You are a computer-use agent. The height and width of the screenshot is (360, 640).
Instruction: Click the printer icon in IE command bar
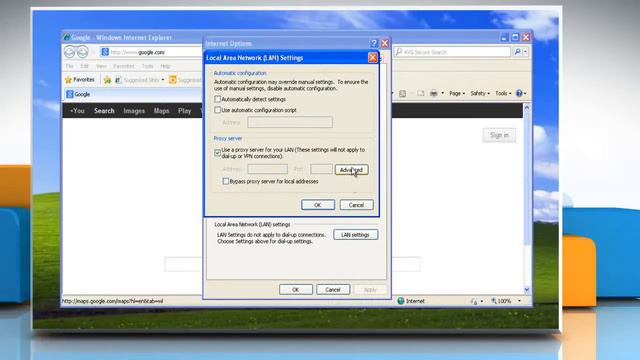pos(433,93)
